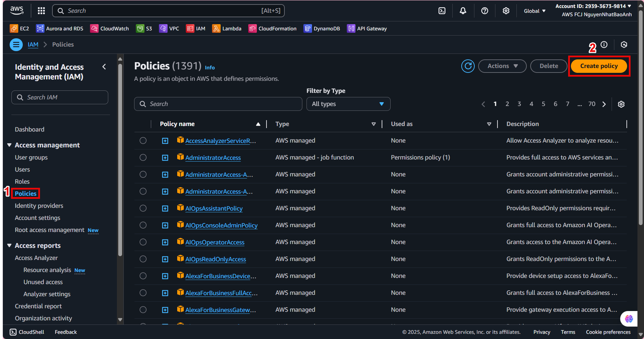
Task: Go to Roles in sidebar
Action: point(22,182)
